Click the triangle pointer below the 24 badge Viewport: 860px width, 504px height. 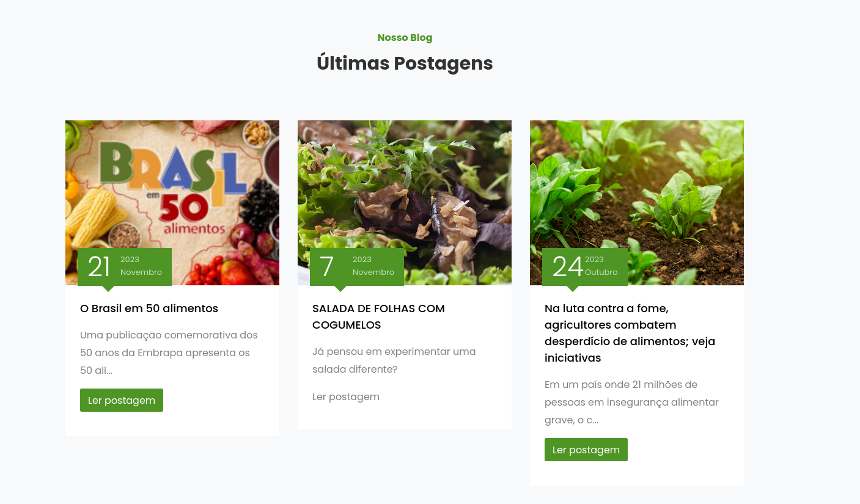click(573, 288)
